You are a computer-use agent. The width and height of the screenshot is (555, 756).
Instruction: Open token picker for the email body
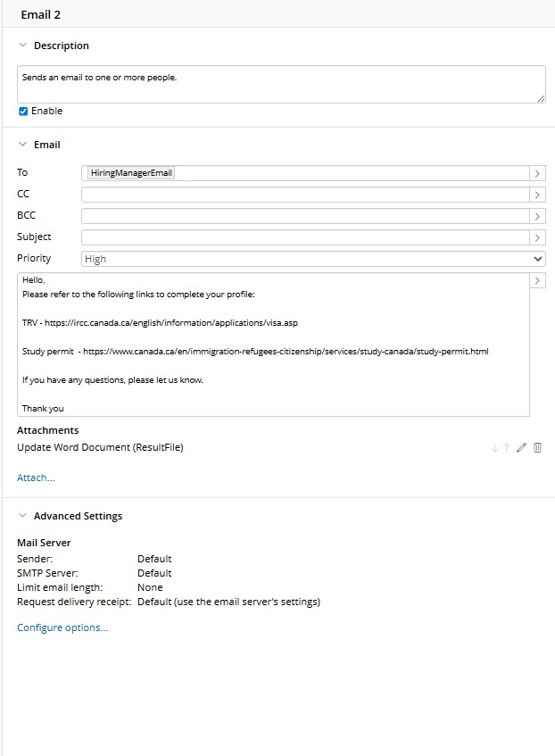[x=537, y=280]
